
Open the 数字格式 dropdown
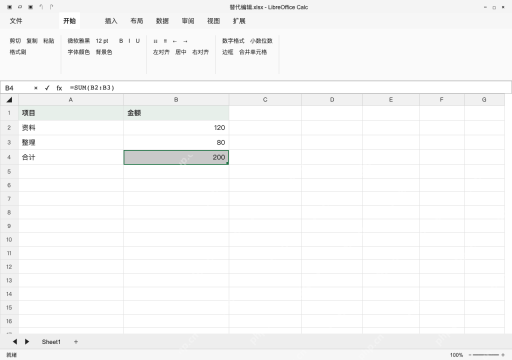point(233,41)
